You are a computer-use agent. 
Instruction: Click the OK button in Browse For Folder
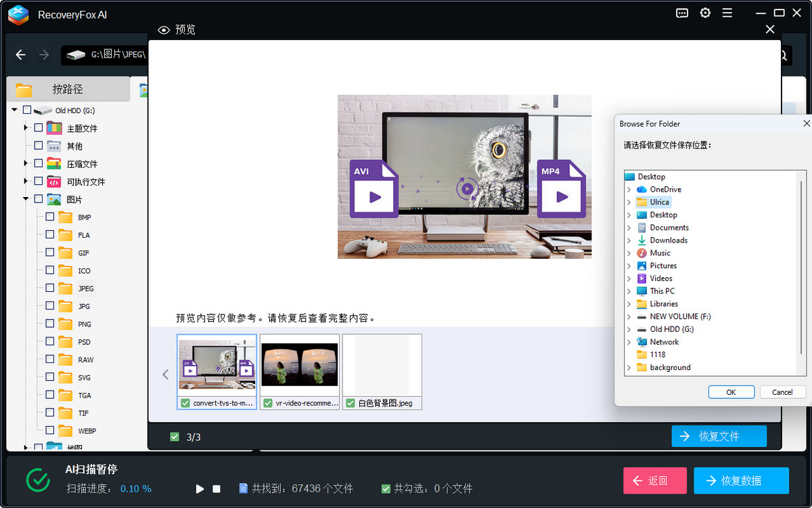731,391
